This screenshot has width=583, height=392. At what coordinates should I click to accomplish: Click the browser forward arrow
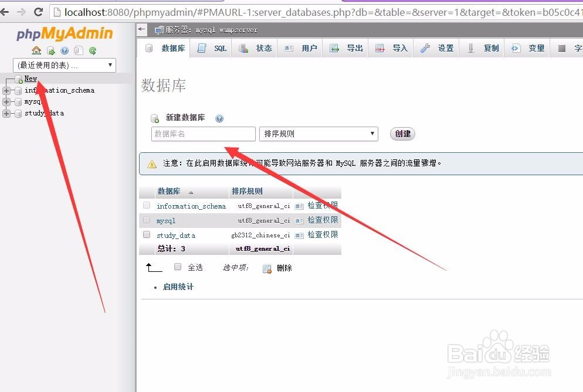(21, 12)
